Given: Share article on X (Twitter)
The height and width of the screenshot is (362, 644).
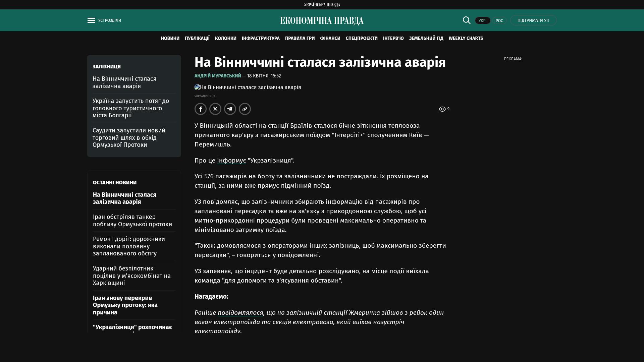Looking at the screenshot, I should (x=215, y=109).
